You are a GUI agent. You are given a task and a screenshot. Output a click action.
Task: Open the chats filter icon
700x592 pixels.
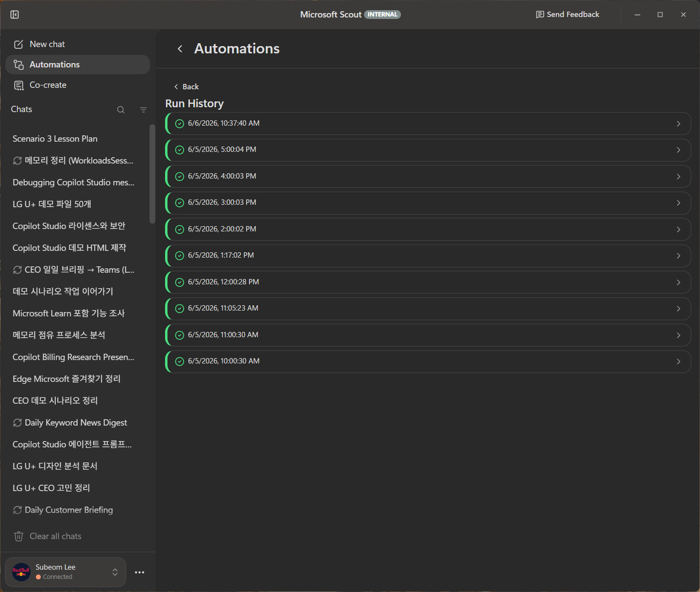pos(143,110)
